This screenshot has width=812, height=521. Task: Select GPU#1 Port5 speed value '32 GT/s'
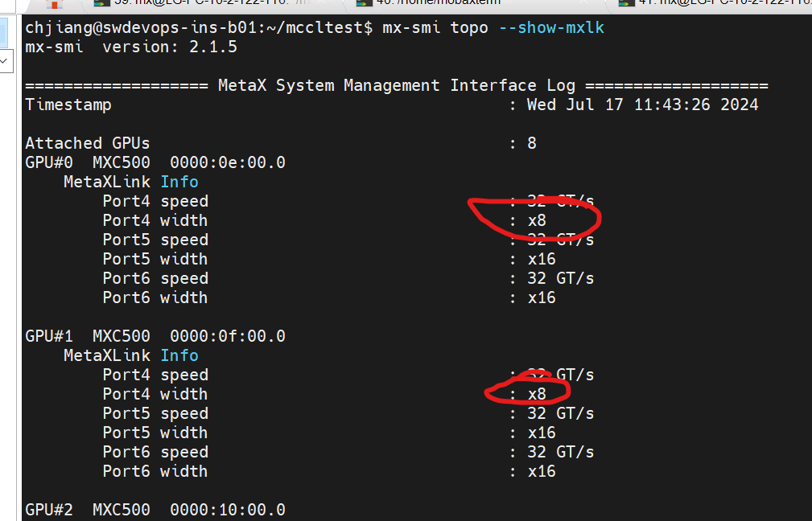[x=561, y=413]
